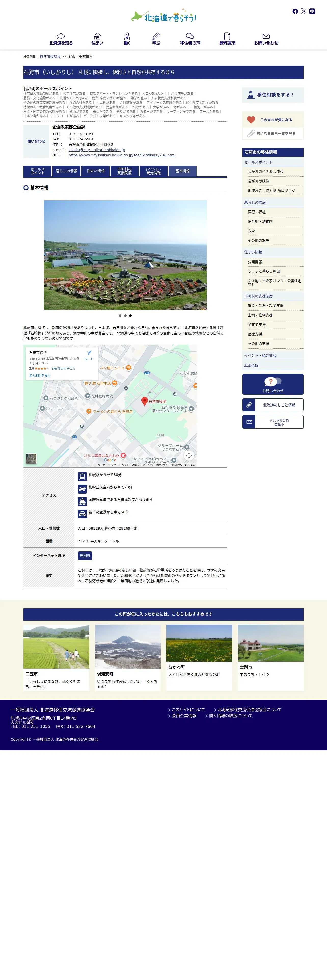This screenshot has height=980, width=327.
Task: Open 拡大地図を表示 map link
Action: pyautogui.click(x=39, y=376)
